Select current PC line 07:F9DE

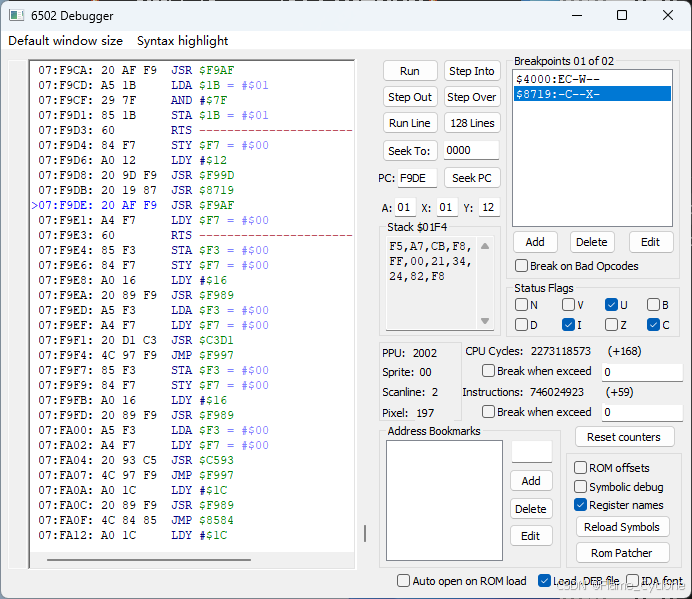point(192,205)
